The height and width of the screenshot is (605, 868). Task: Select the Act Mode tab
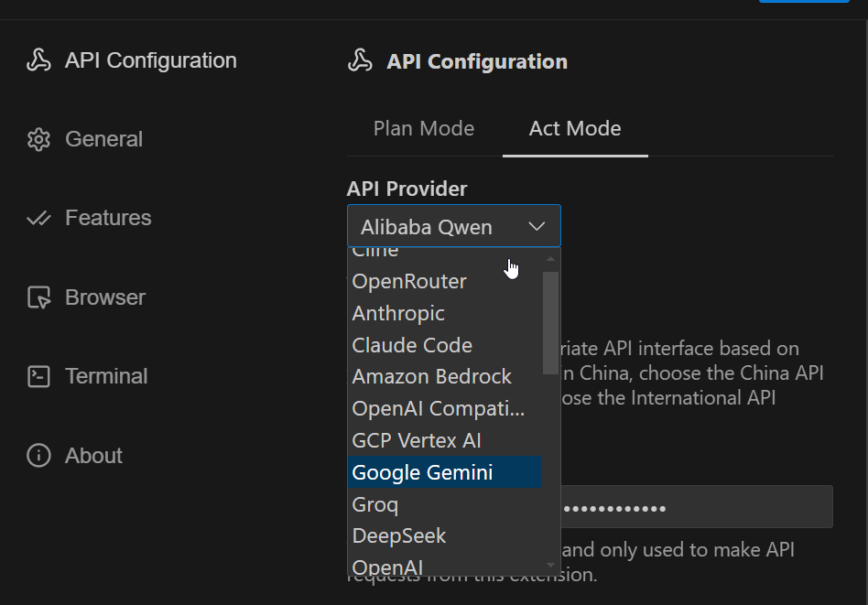(x=575, y=129)
